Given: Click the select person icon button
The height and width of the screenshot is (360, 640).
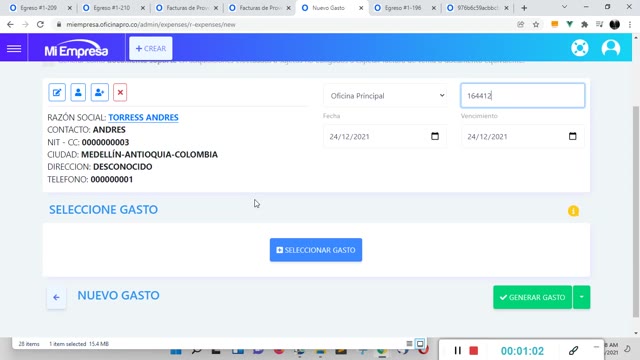Looking at the screenshot, I should point(78,93).
